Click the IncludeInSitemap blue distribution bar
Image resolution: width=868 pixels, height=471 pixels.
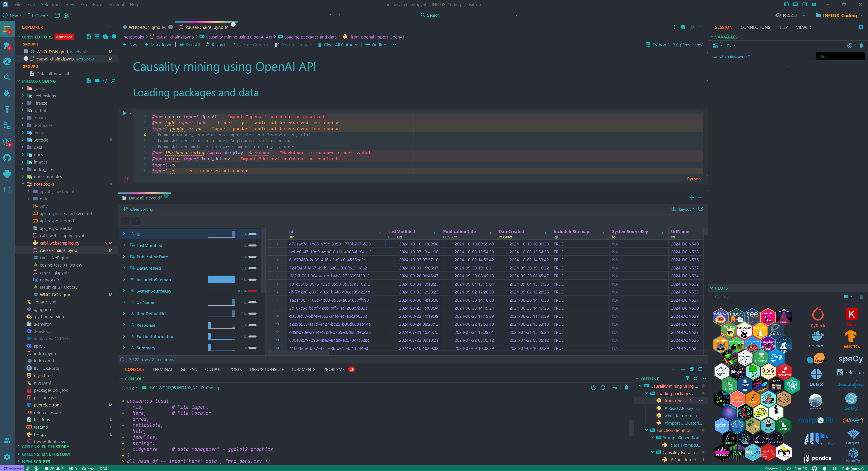click(221, 279)
